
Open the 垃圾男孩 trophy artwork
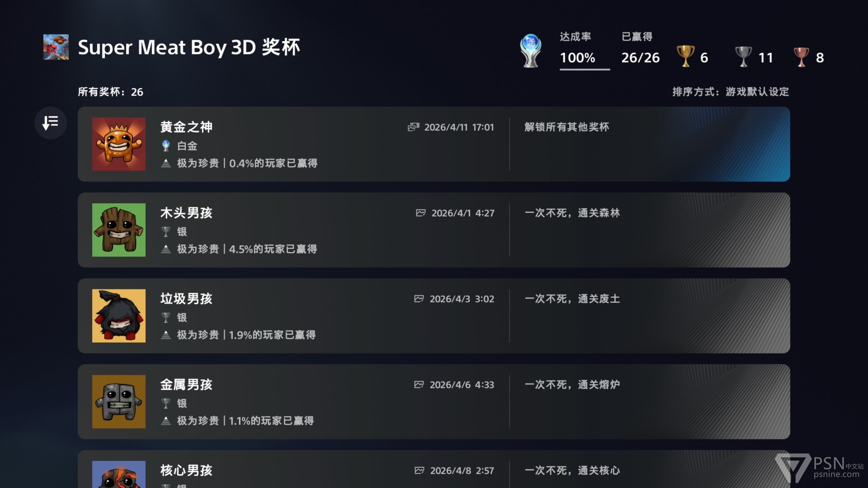coord(119,316)
